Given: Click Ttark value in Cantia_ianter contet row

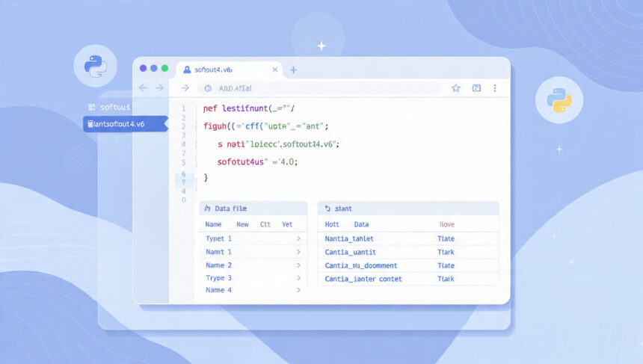Looking at the screenshot, I should [446, 279].
